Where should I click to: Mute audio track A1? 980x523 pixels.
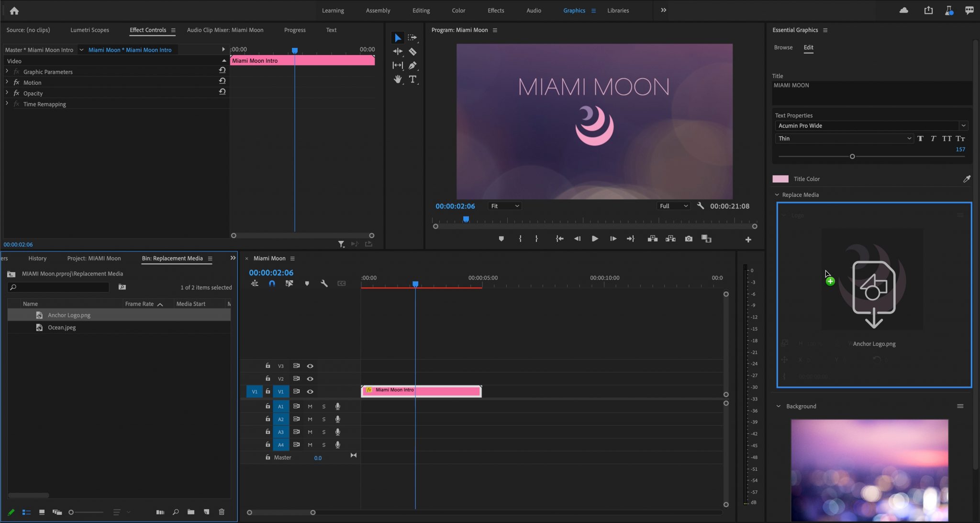pyautogui.click(x=310, y=406)
